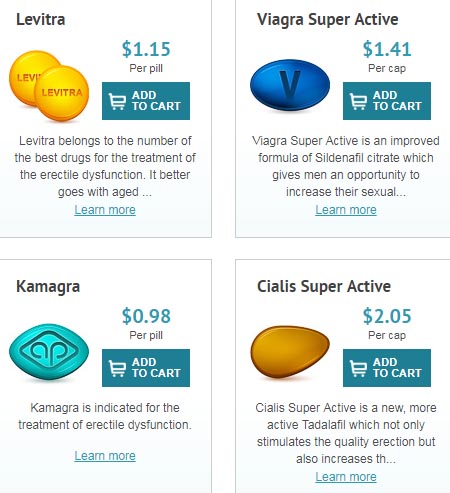Follow the Learn more link for Kamagra
450x493 pixels.
click(x=105, y=456)
